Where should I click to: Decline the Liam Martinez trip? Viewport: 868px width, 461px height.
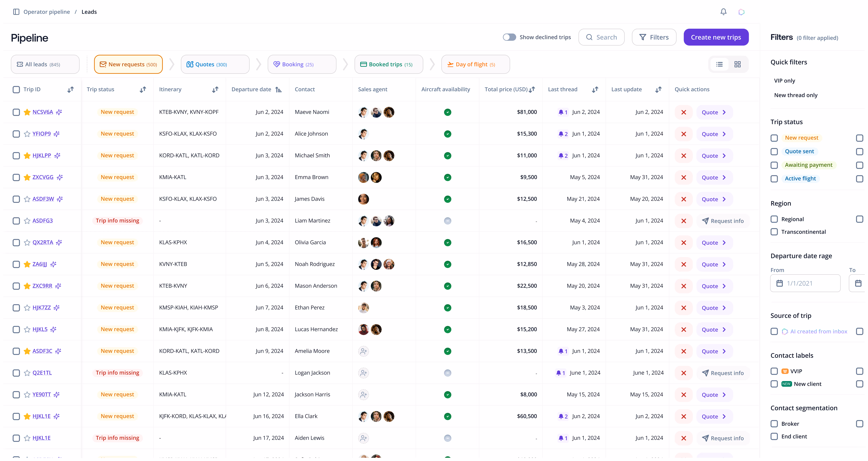point(684,221)
